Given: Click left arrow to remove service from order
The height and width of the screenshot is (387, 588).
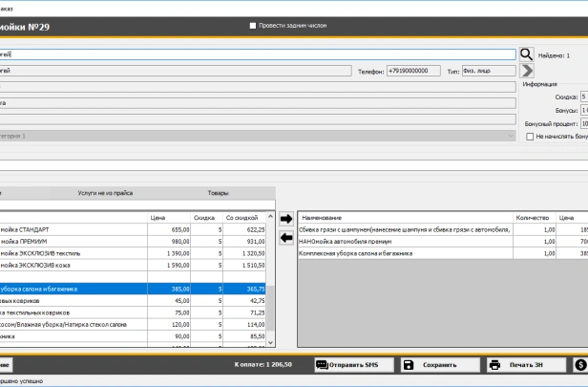Looking at the screenshot, I should tap(286, 238).
